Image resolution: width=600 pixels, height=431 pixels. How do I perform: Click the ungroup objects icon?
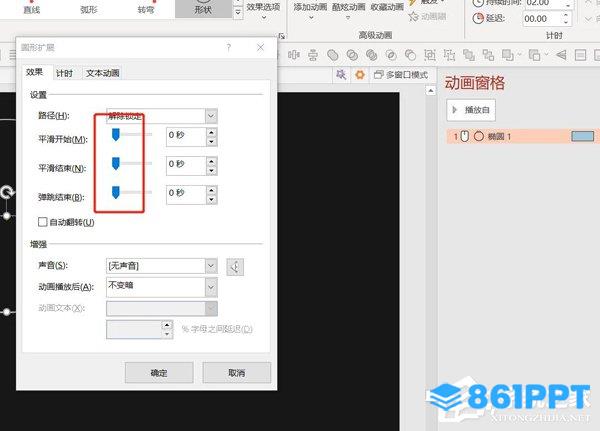click(x=449, y=55)
